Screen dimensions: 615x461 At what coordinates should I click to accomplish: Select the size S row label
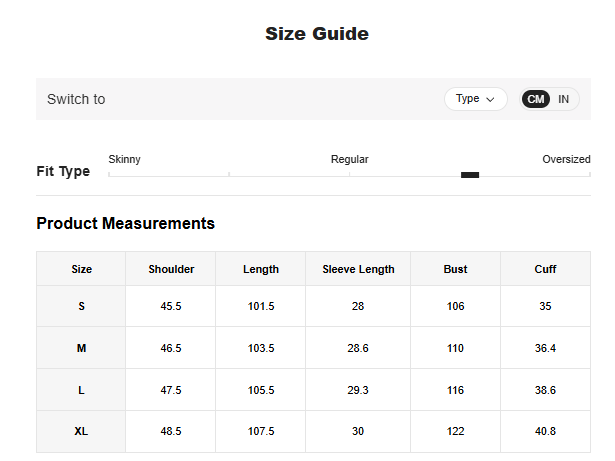[81, 306]
